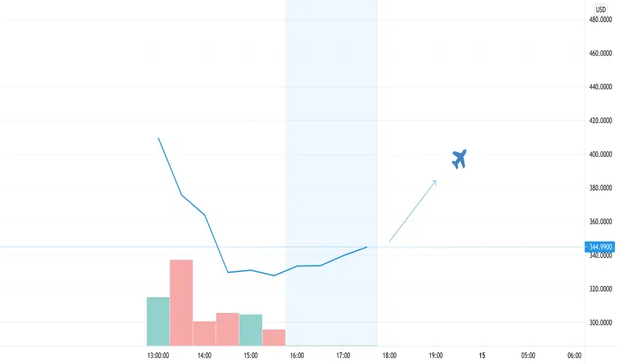Image resolution: width=617 pixels, height=364 pixels.
Task: Click the 13:00:00 time axis label
Action: 158,355
